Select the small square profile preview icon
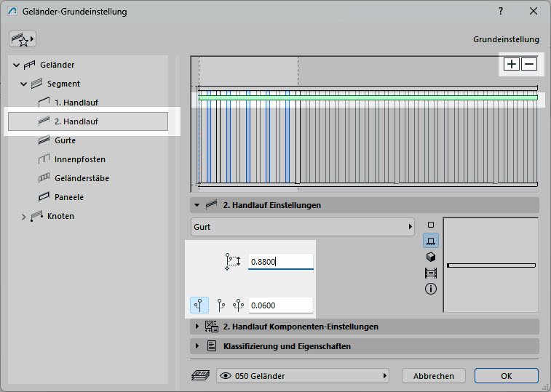The height and width of the screenshot is (392, 551). point(430,225)
